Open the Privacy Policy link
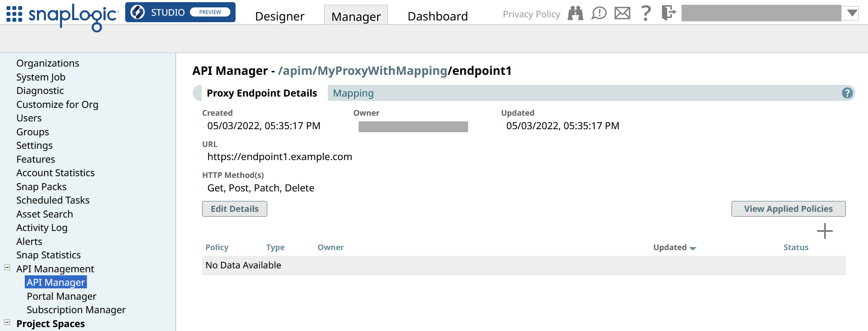The image size is (868, 331). 531,14
